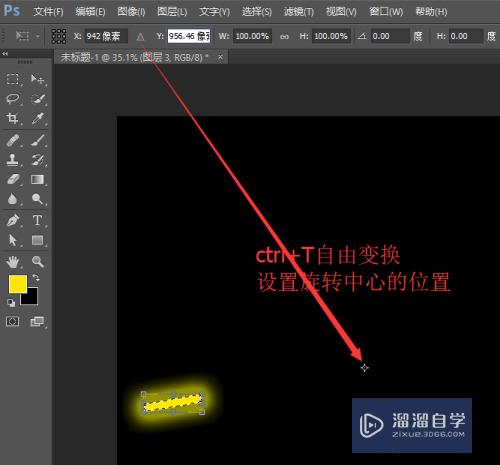Select the History Brush tool
This screenshot has height=465, width=500.
(37, 160)
